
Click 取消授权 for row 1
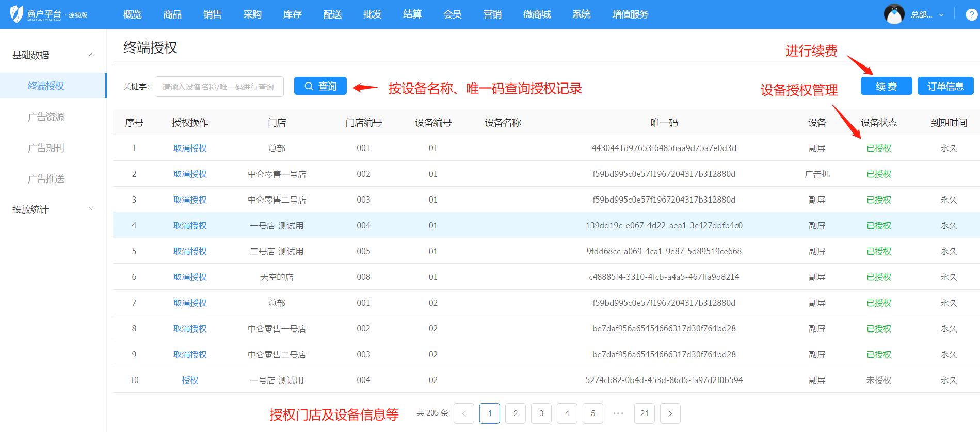click(190, 148)
